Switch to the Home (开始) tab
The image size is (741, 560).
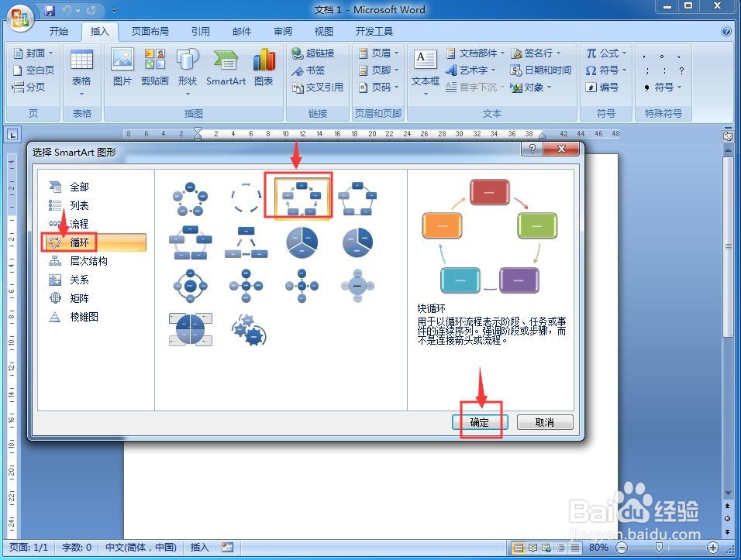pyautogui.click(x=59, y=32)
